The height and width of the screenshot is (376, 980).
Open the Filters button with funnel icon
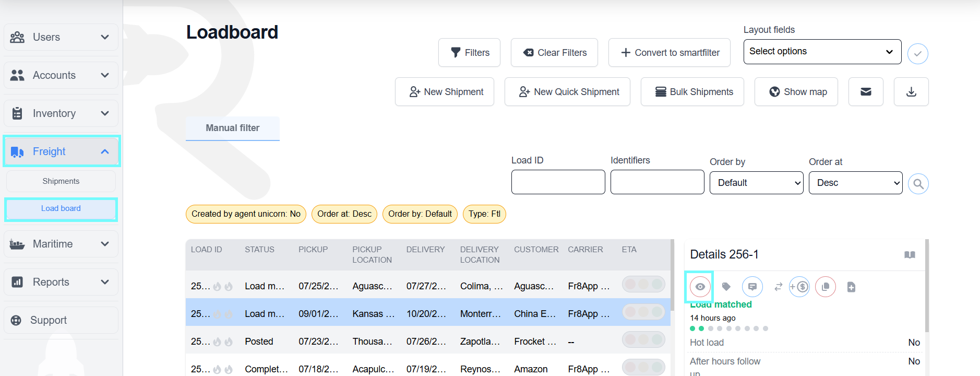(x=469, y=53)
